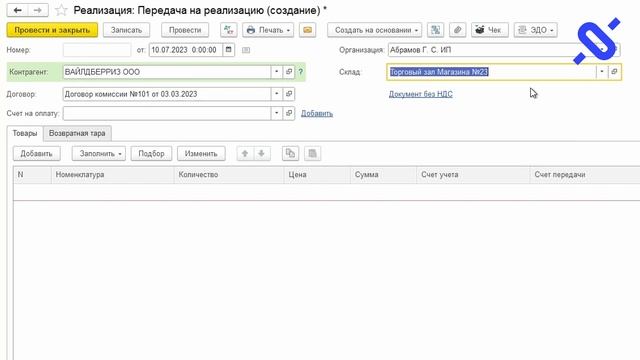Expand the Счет на оплату dropdown arrow
The height and width of the screenshot is (360, 640).
coord(276,113)
